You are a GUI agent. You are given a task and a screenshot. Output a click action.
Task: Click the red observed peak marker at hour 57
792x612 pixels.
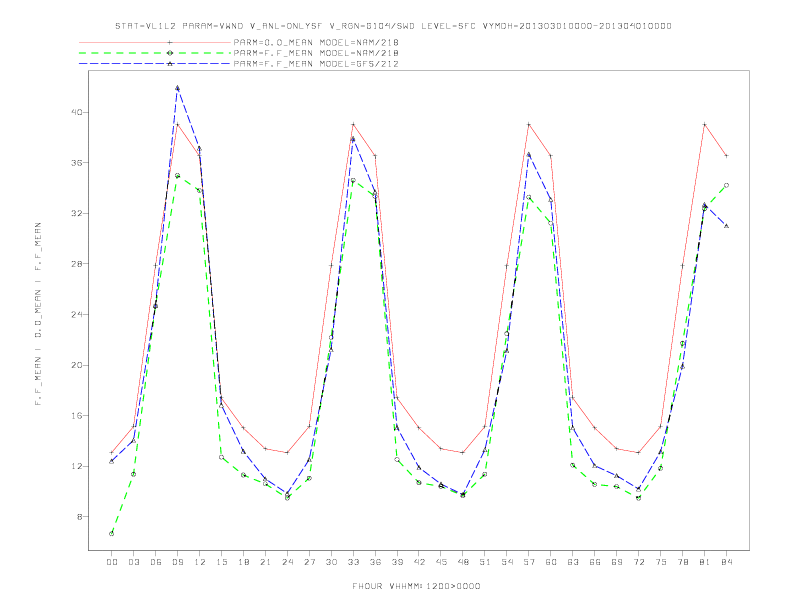coord(529,124)
